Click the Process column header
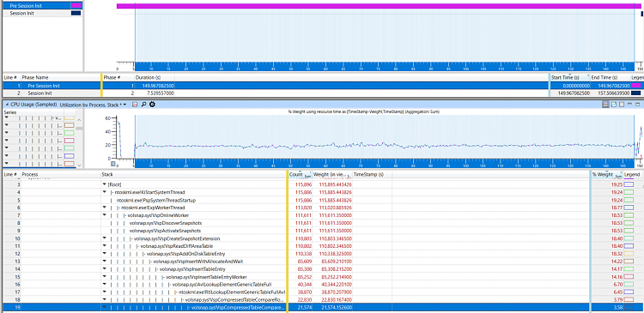The width and height of the screenshot is (644, 313). pyautogui.click(x=60, y=175)
